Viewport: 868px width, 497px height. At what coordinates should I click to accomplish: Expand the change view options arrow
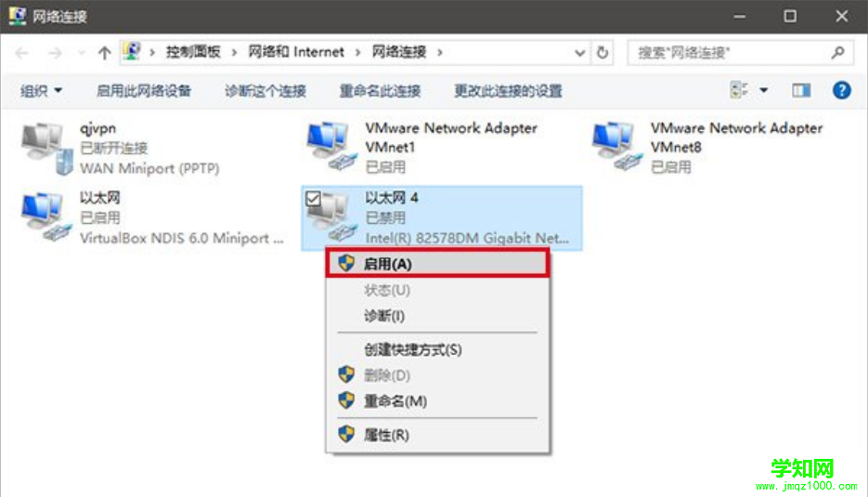[763, 90]
